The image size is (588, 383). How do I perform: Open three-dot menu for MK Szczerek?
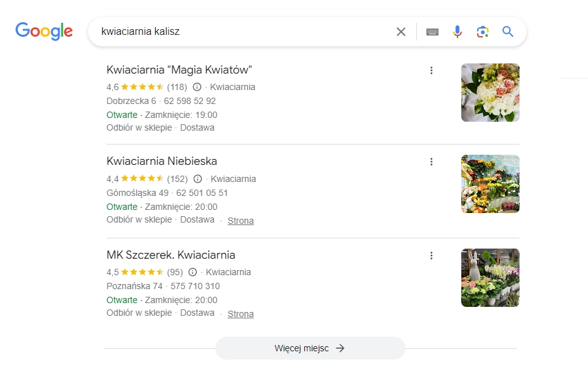(431, 256)
